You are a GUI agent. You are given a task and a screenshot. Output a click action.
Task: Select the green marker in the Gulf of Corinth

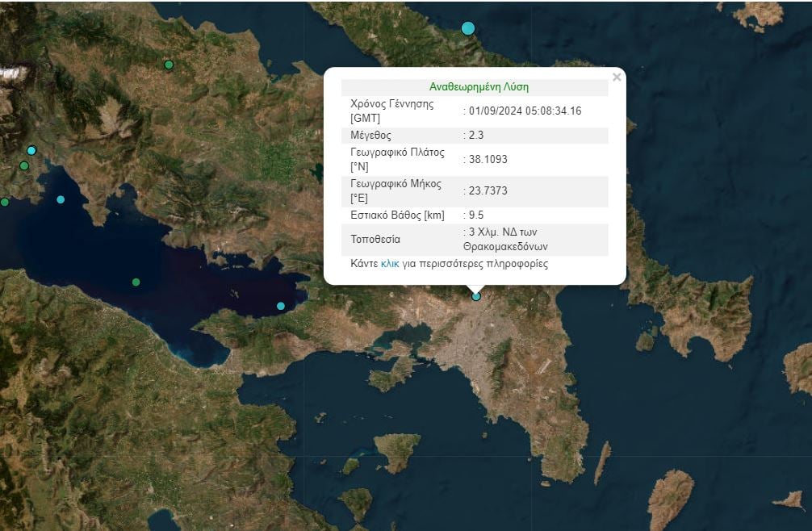click(x=135, y=282)
